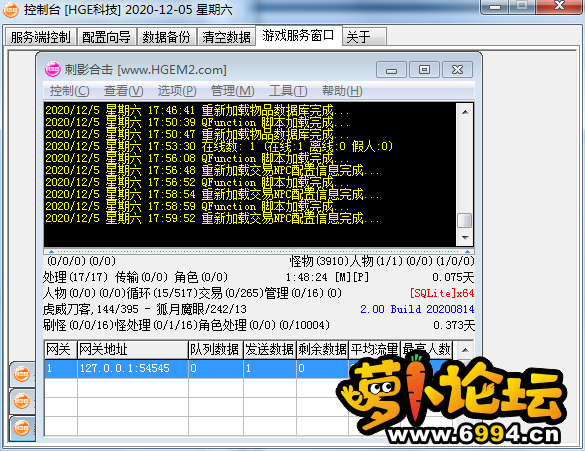The width and height of the screenshot is (585, 451).
Task: Click the log scrollbar up arrow
Action: coord(465,112)
